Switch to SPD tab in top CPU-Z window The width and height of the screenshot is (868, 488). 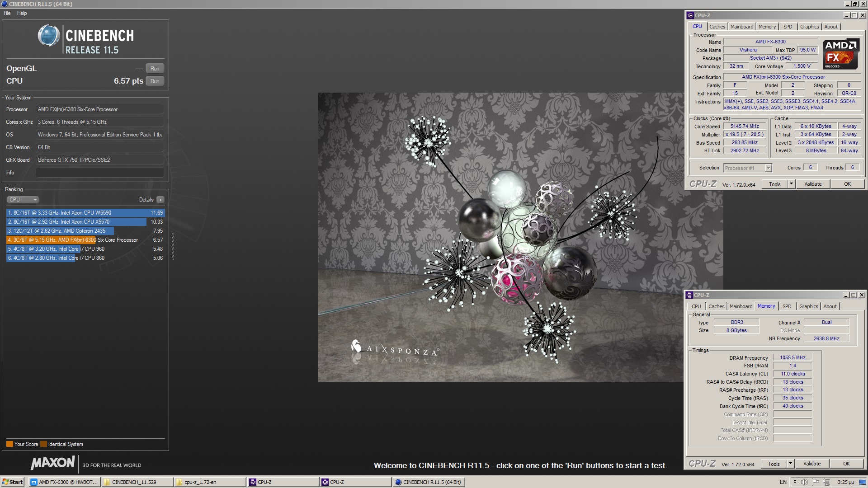tap(788, 27)
